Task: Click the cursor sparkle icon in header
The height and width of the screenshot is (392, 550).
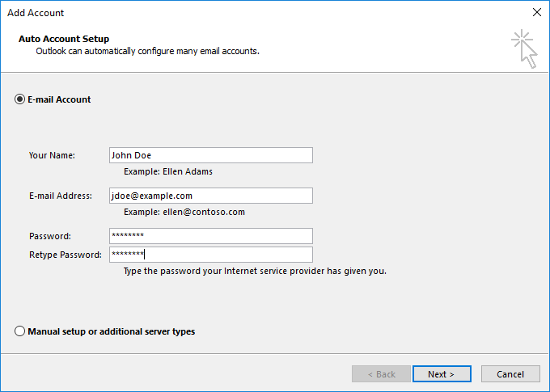Action: coord(524,48)
